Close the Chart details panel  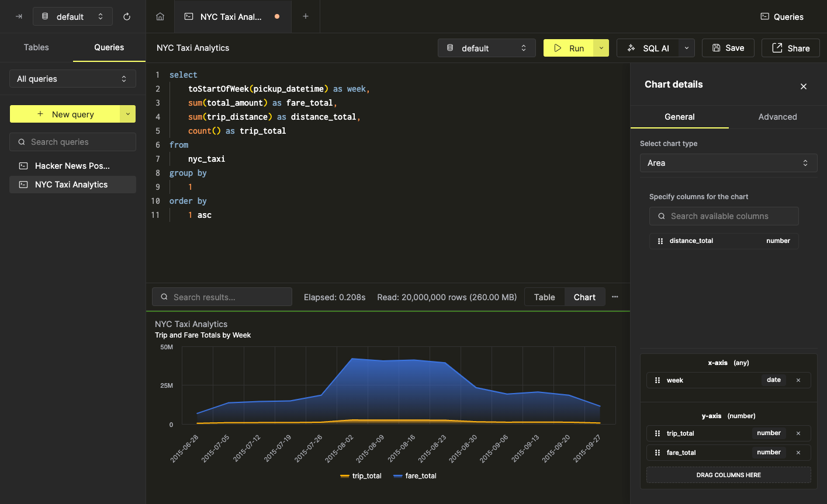pyautogui.click(x=804, y=86)
